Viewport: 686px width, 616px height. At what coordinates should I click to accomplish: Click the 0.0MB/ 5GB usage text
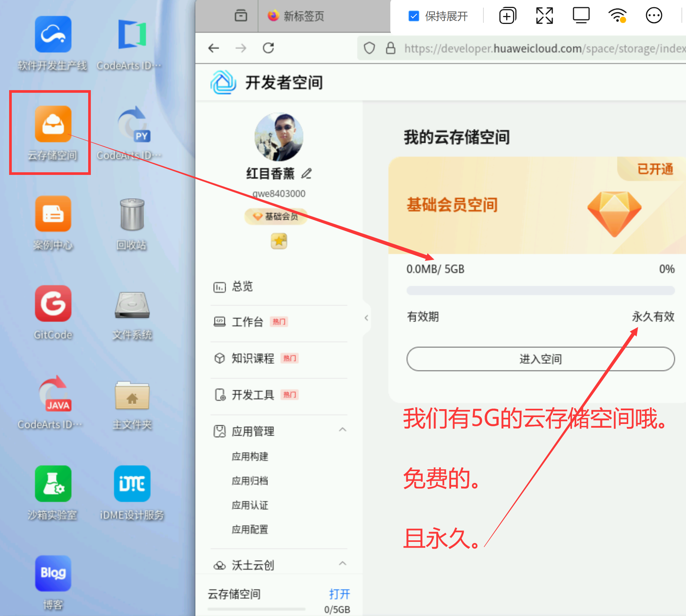pos(436,269)
